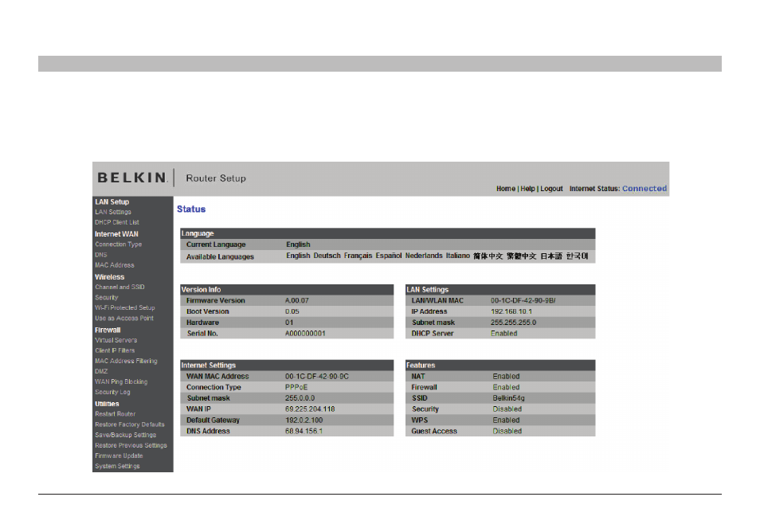Open the DMZ settings

click(101, 372)
